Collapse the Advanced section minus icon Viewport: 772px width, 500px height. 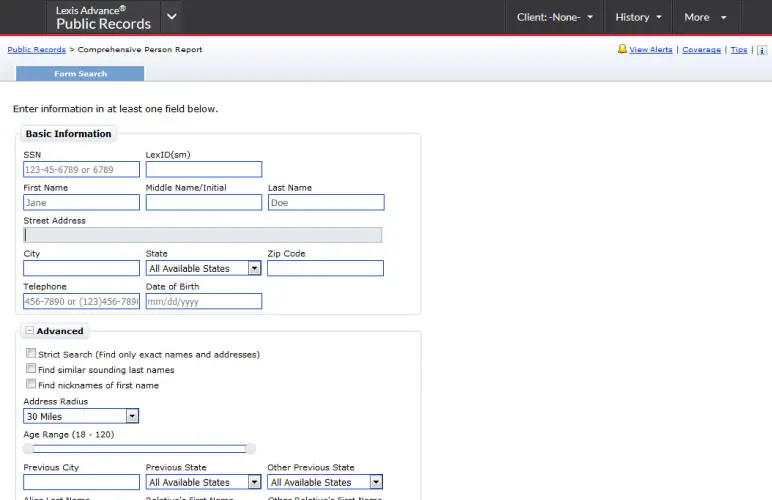[30, 331]
